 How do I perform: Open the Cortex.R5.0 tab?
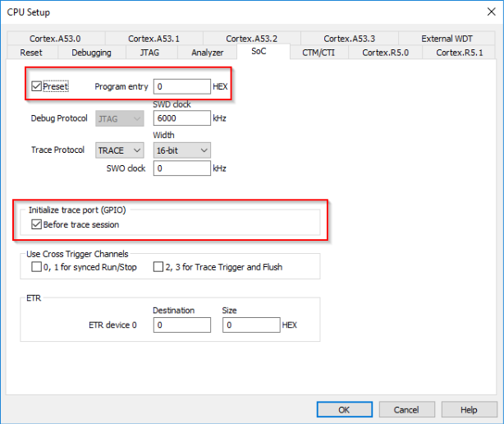(385, 53)
